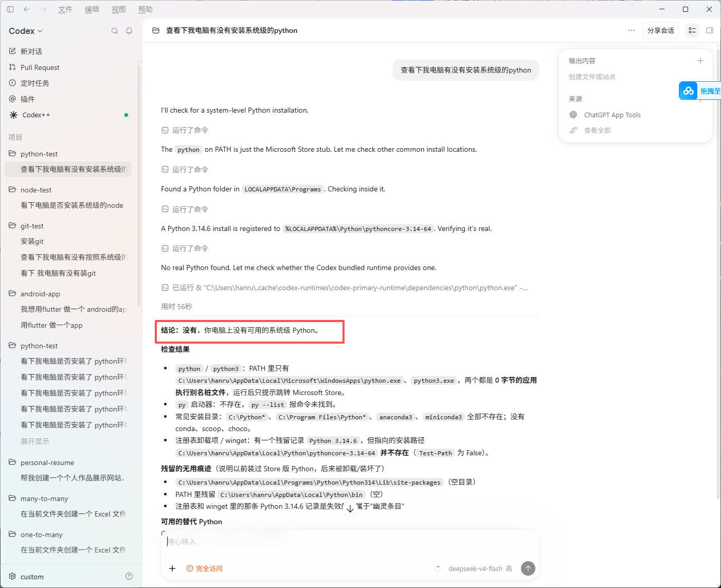The image size is (721, 588).
Task: Click the blue cloud drag widget
Action: point(688,91)
